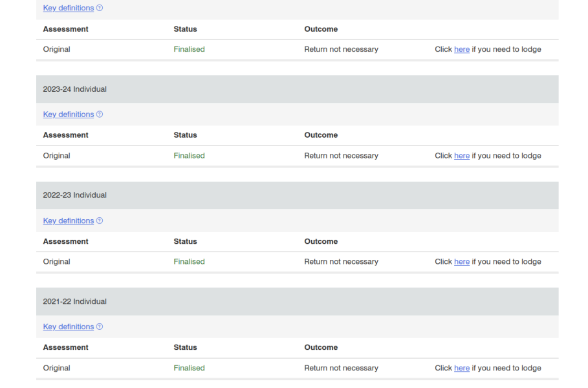
Task: Select the 2021-22 Individual section header
Action: [x=75, y=301]
